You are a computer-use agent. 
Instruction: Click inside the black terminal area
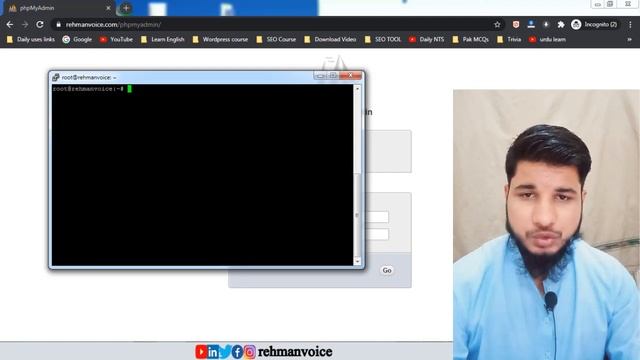202,175
